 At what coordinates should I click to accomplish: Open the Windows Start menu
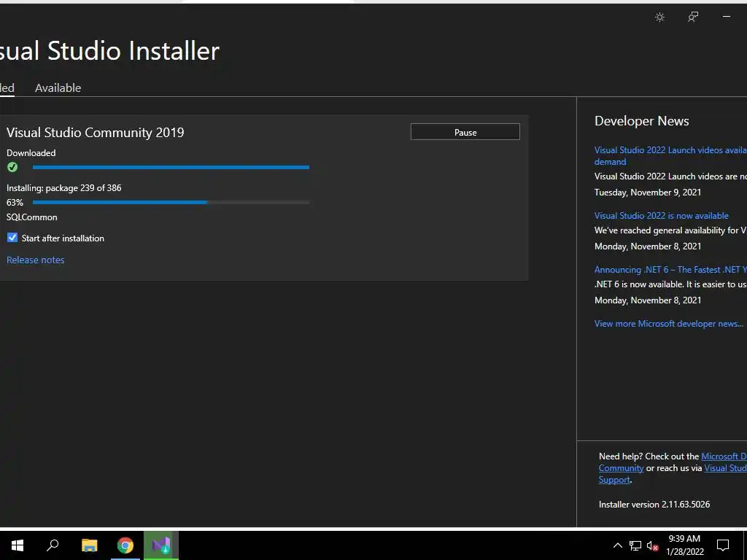(x=18, y=545)
